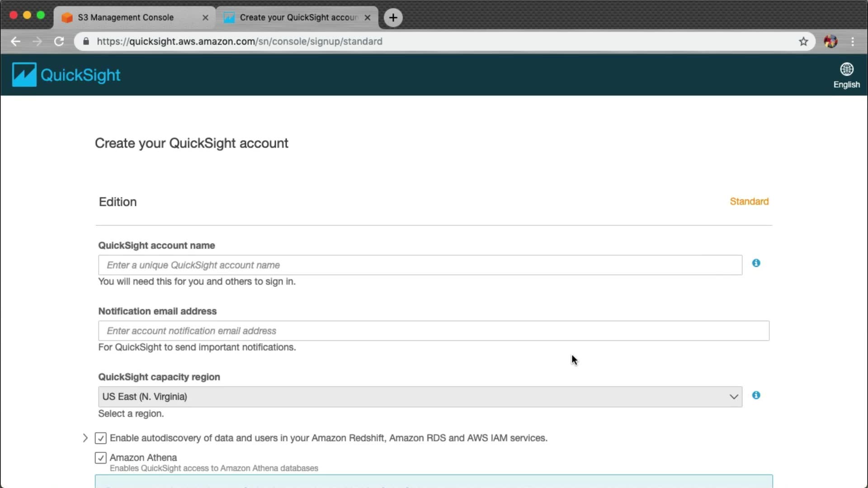
Task: Click into Notification email address field
Action: [433, 331]
